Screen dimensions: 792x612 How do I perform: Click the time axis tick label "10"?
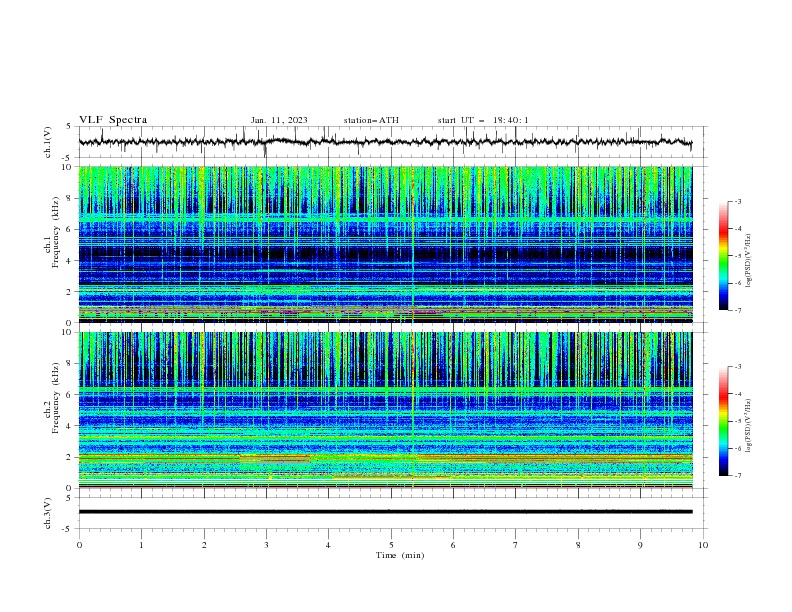tap(703, 545)
